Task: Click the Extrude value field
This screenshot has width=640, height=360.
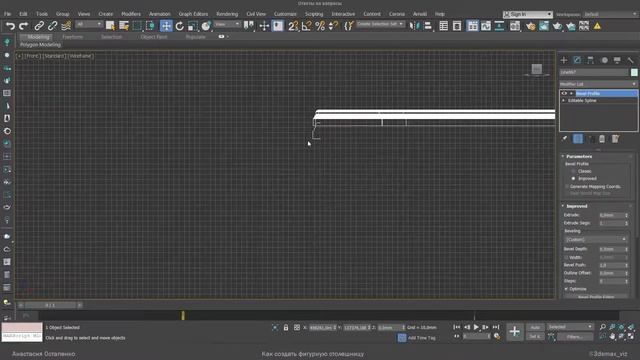Action: [612, 215]
